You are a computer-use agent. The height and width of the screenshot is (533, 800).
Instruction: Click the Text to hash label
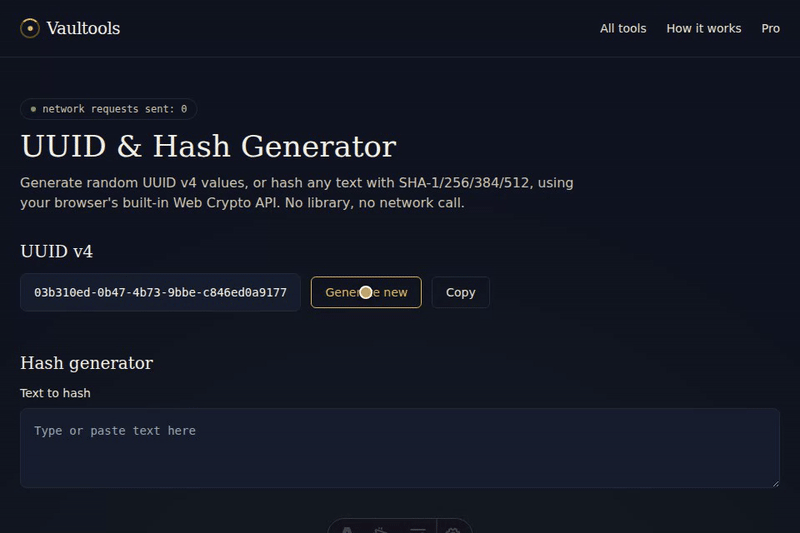click(x=55, y=393)
